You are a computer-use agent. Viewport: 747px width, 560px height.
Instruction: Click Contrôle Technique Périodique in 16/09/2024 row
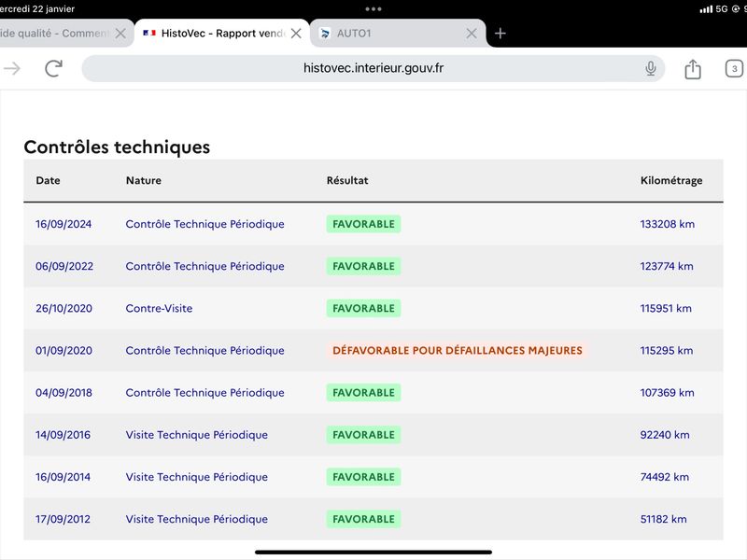tap(204, 224)
